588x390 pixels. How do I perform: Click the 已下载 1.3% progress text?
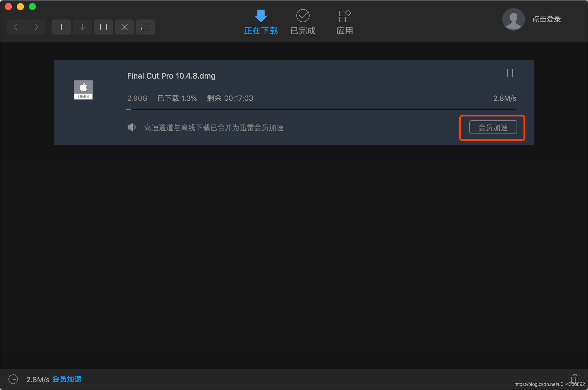point(177,98)
